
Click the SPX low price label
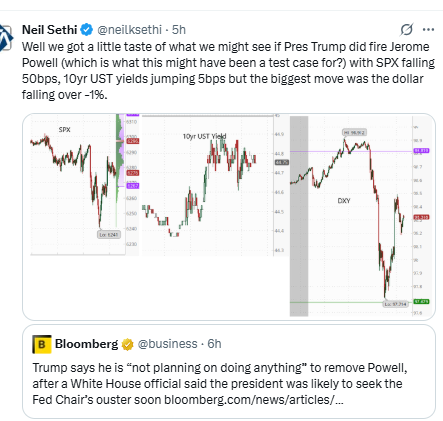[x=109, y=235]
